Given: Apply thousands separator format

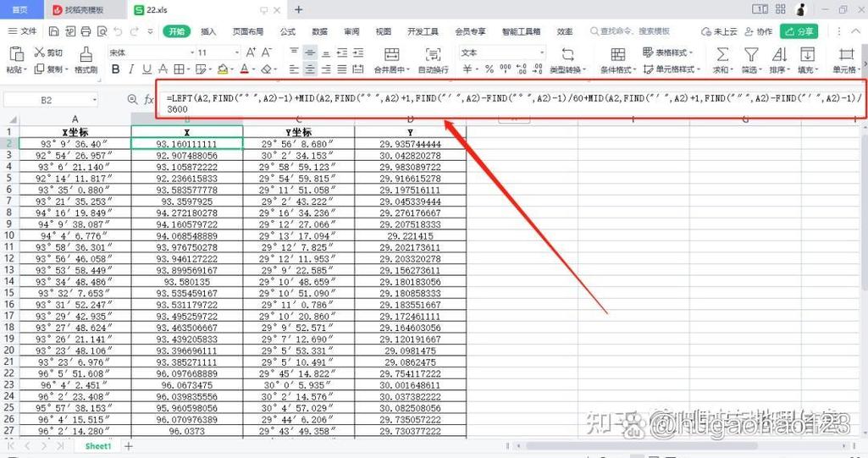Looking at the screenshot, I should tap(505, 69).
